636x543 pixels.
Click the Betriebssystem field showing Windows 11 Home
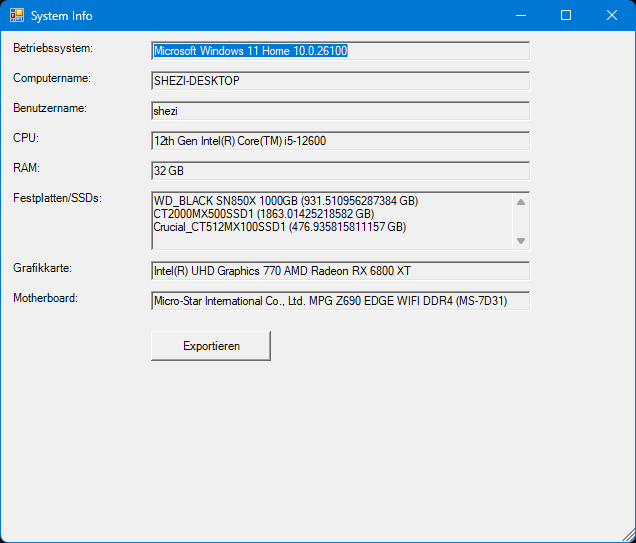click(340, 51)
